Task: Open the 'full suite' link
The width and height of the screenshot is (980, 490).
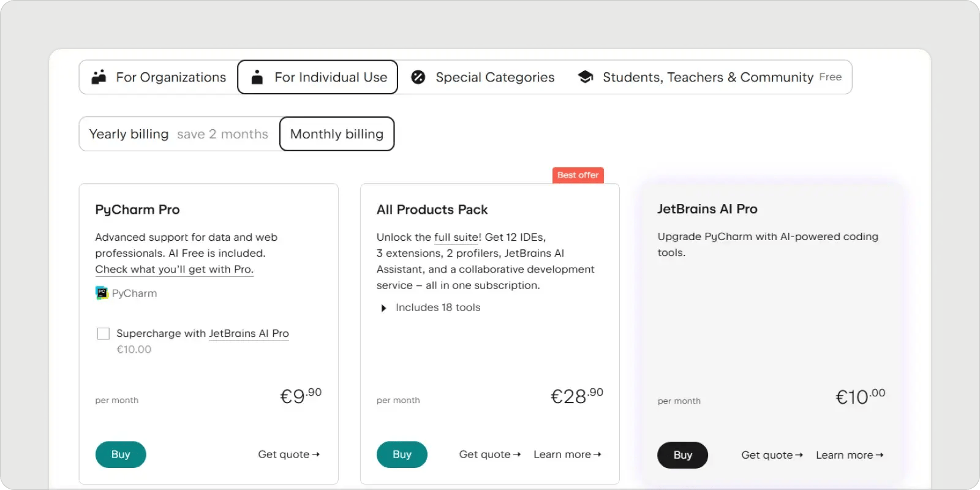Action: coord(458,237)
